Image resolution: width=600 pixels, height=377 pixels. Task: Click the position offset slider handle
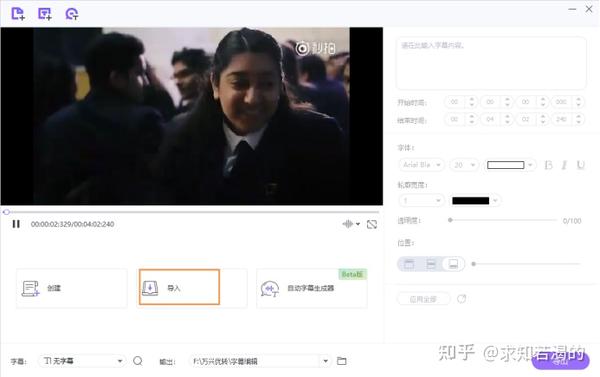[x=473, y=264]
